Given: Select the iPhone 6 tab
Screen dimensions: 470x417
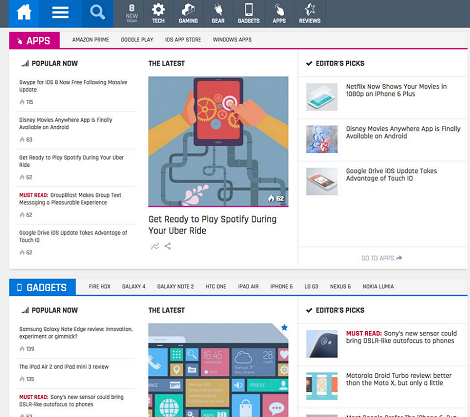Looking at the screenshot, I should (281, 286).
